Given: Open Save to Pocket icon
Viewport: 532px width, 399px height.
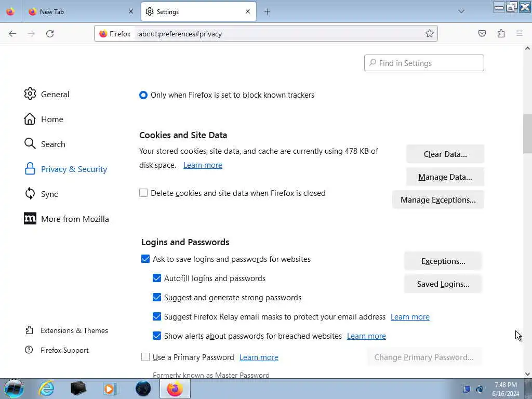Looking at the screenshot, I should (482, 33).
